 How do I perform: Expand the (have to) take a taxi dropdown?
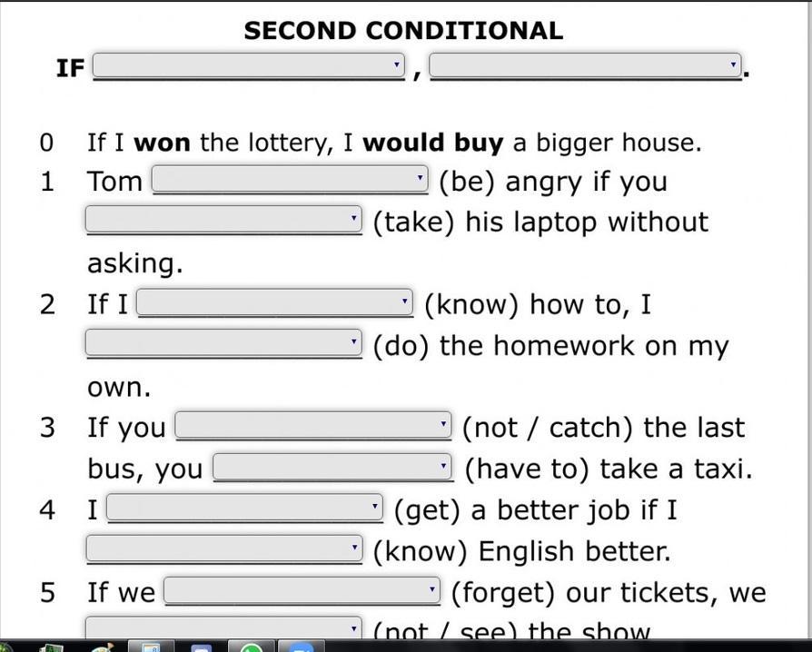332,468
